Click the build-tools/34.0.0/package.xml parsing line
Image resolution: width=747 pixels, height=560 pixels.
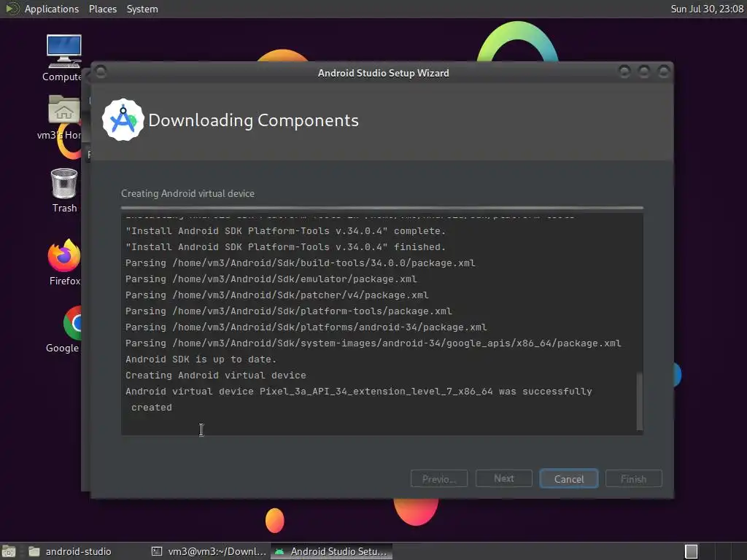click(x=300, y=262)
